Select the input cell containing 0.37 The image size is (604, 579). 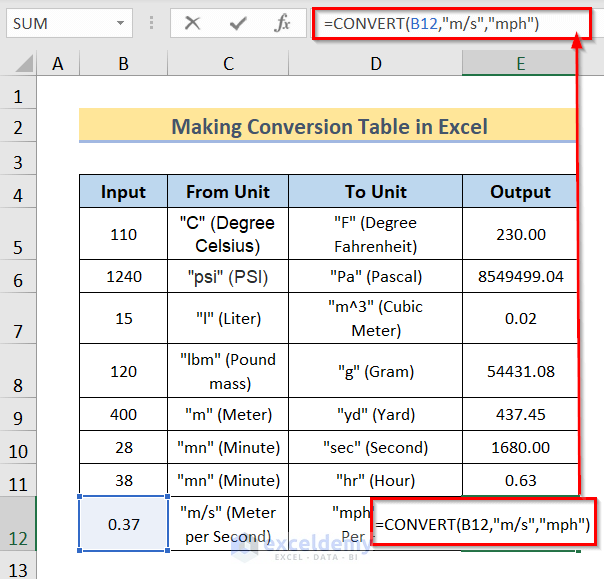(123, 524)
